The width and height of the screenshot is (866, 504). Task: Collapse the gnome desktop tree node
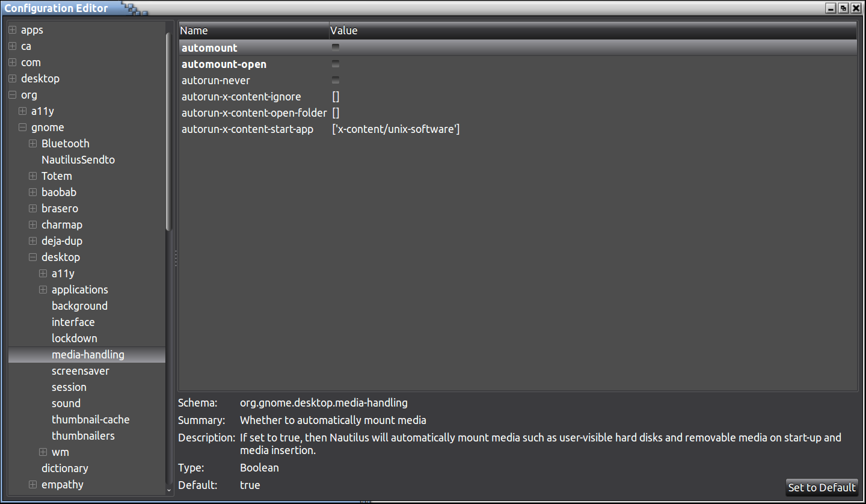coord(32,257)
